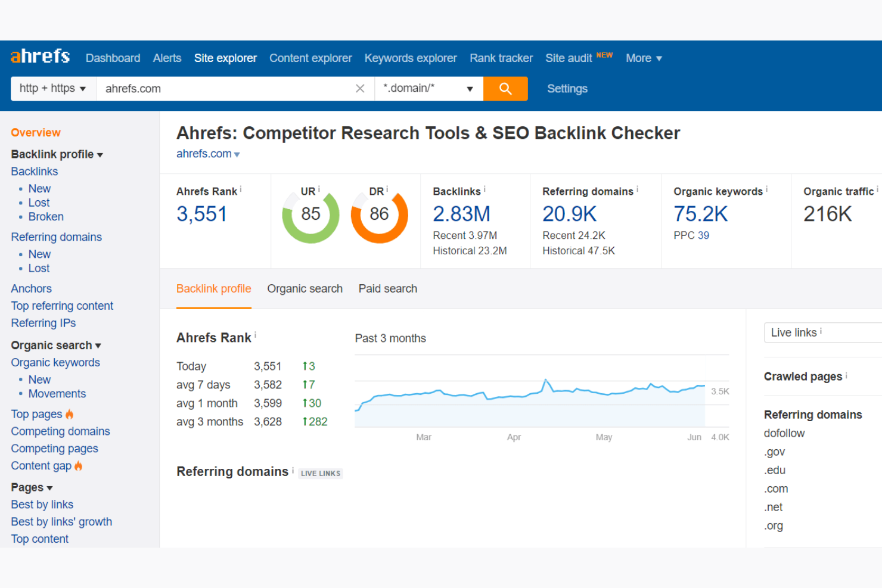
Task: Click the info icon next to Ahrefs Rank
Action: click(240, 188)
